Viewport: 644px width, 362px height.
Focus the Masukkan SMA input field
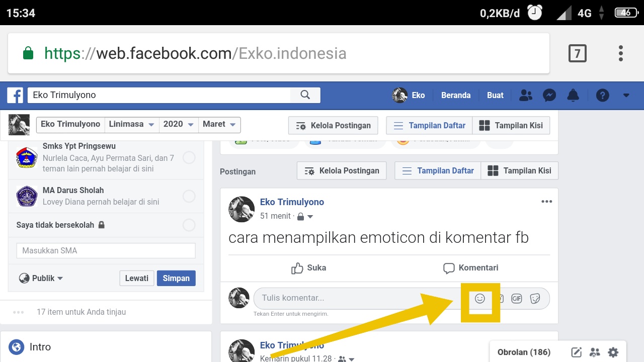(106, 250)
